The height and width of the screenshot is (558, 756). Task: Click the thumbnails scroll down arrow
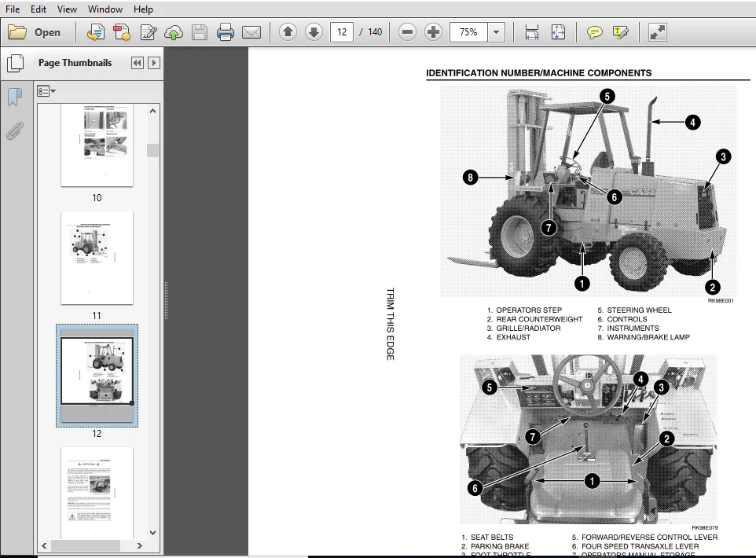point(152,533)
